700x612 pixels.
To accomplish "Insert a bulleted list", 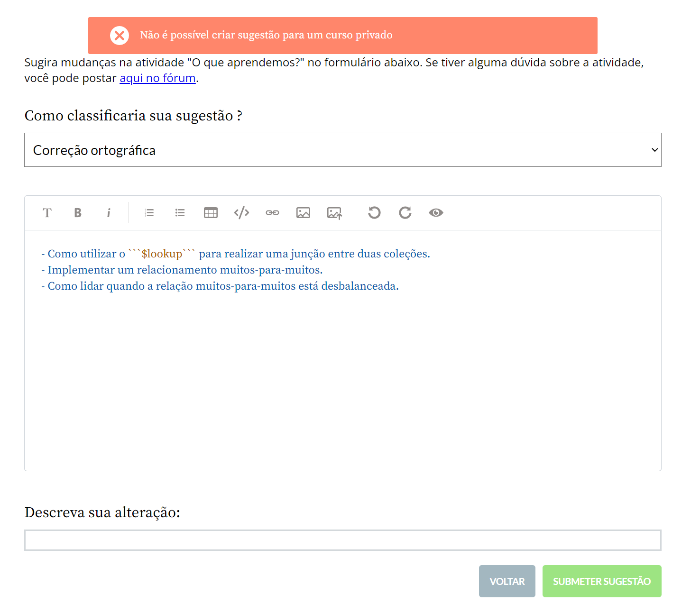I will click(x=180, y=213).
